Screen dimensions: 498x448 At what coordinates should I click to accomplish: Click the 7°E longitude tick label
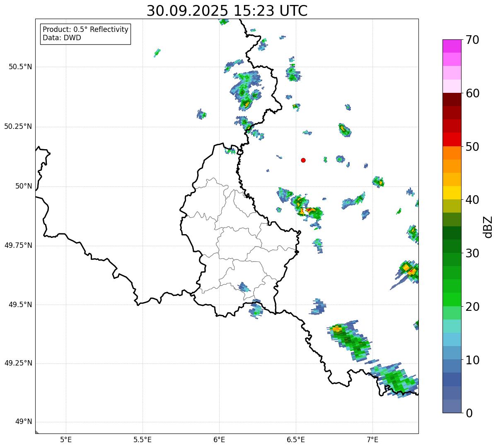tap(372, 439)
